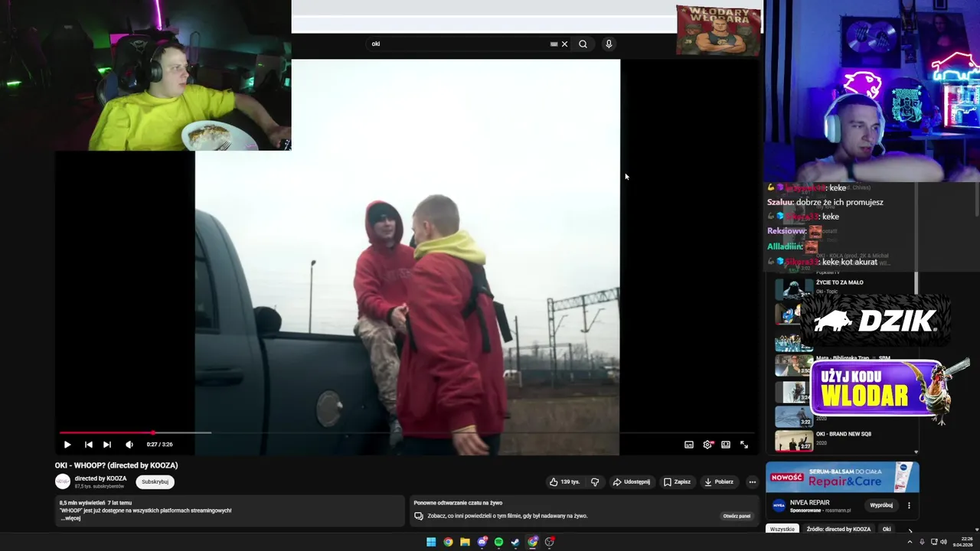
Task: Open more actions three-dot menu
Action: (x=753, y=482)
